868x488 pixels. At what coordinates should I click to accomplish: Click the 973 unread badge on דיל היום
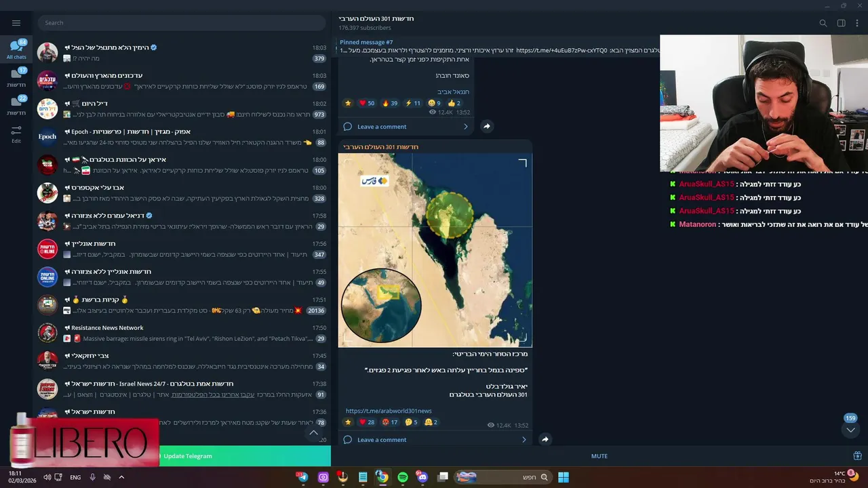[319, 115]
